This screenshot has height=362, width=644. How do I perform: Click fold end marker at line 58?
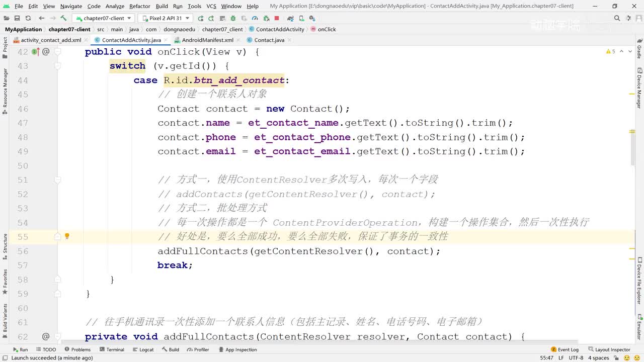(x=58, y=279)
